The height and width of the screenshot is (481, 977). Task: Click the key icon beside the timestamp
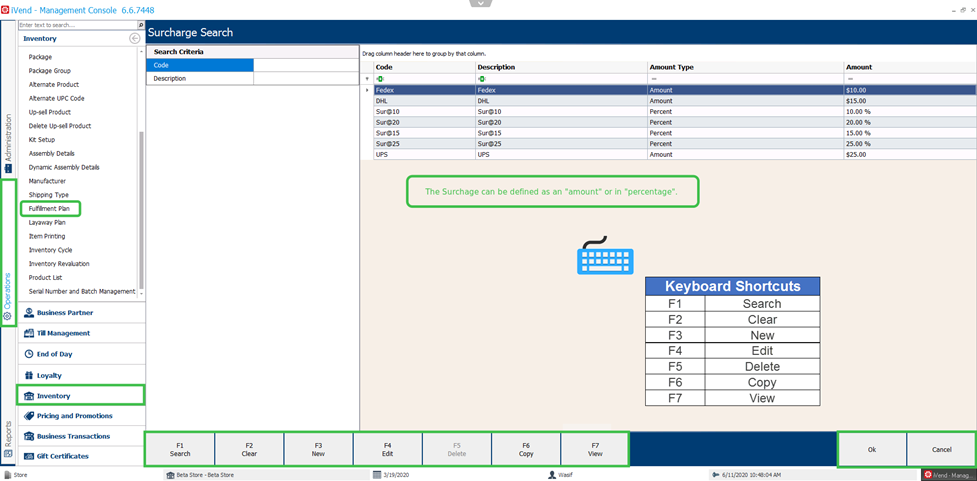click(x=717, y=475)
